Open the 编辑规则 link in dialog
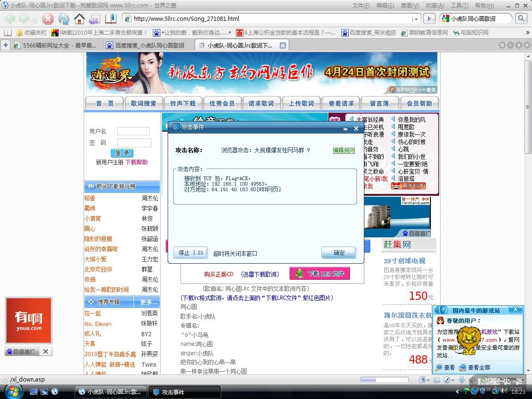 pos(344,150)
